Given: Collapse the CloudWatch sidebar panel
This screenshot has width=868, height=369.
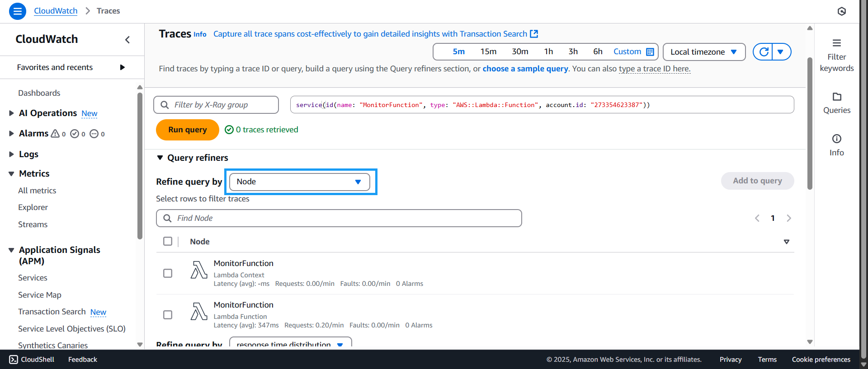Looking at the screenshot, I should pyautogui.click(x=127, y=40).
